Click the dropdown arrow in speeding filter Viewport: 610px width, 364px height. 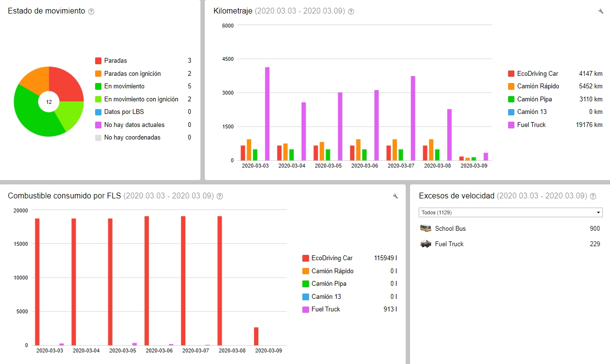[598, 212]
